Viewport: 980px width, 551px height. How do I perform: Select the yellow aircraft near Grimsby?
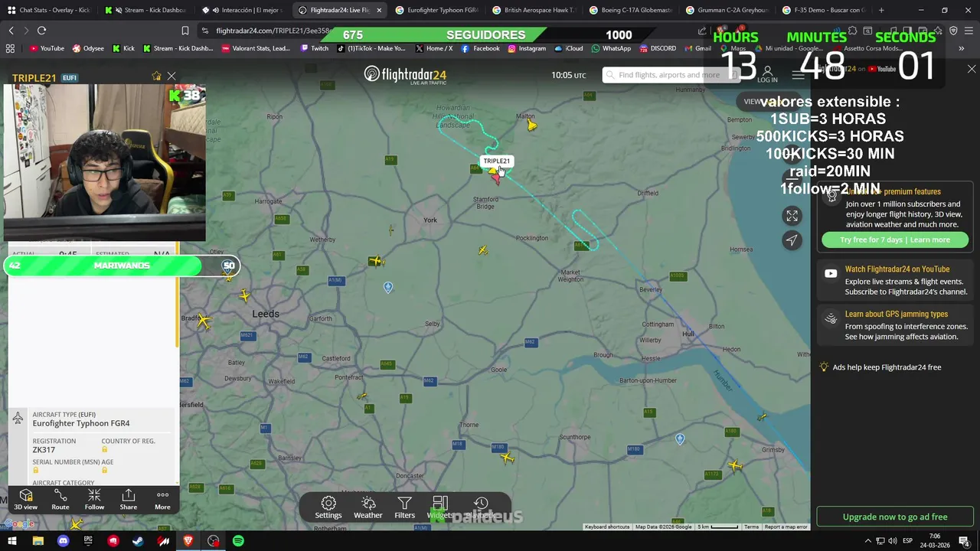[735, 465]
